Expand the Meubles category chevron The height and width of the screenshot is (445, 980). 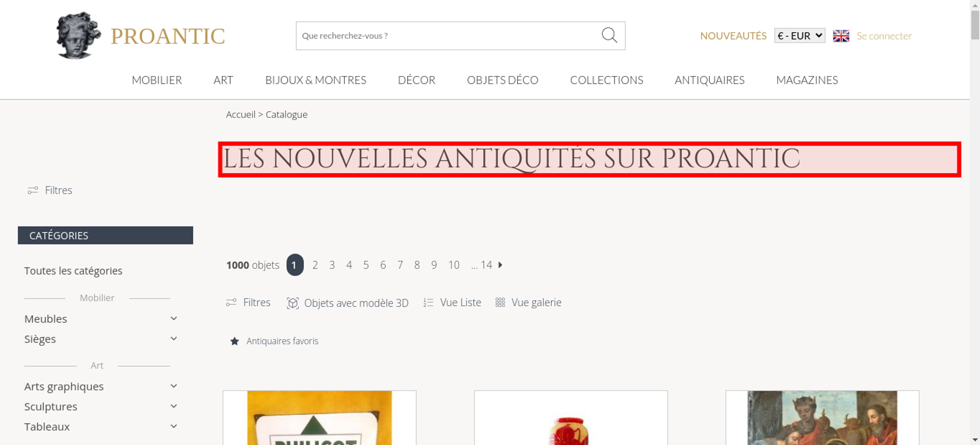[173, 319]
